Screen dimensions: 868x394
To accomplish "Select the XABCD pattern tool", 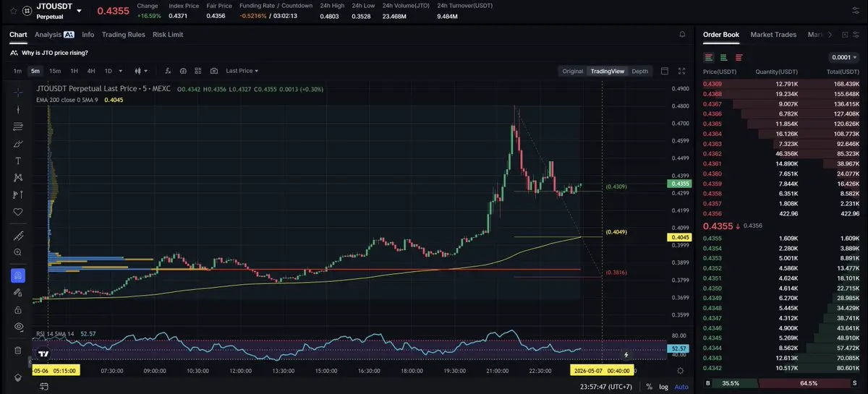I will pyautogui.click(x=18, y=178).
